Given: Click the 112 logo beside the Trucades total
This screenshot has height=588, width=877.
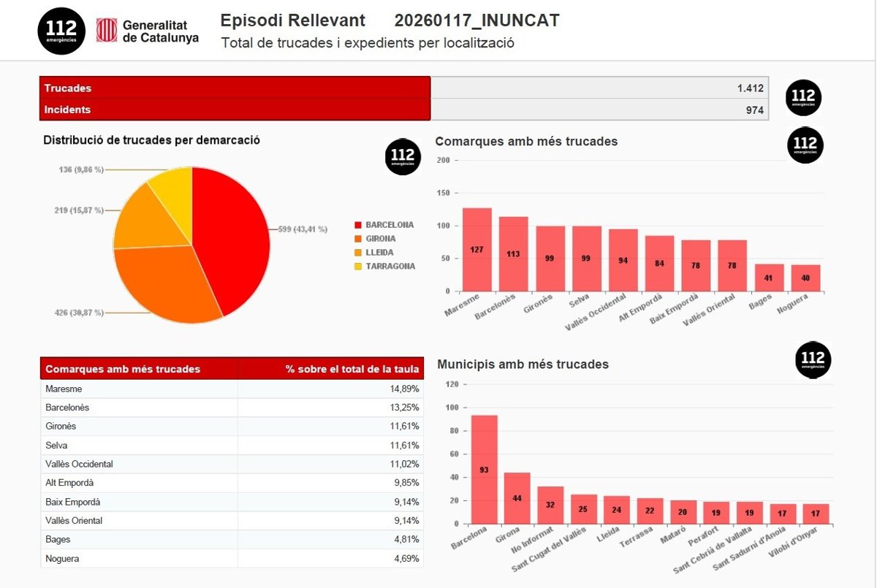Looking at the screenshot, I should pos(803,98).
